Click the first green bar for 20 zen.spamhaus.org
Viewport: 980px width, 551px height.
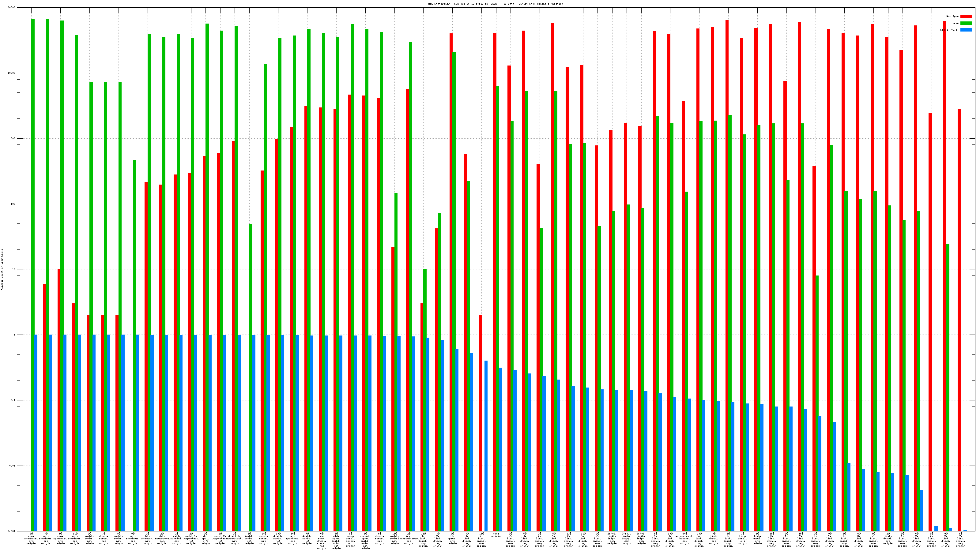33,266
